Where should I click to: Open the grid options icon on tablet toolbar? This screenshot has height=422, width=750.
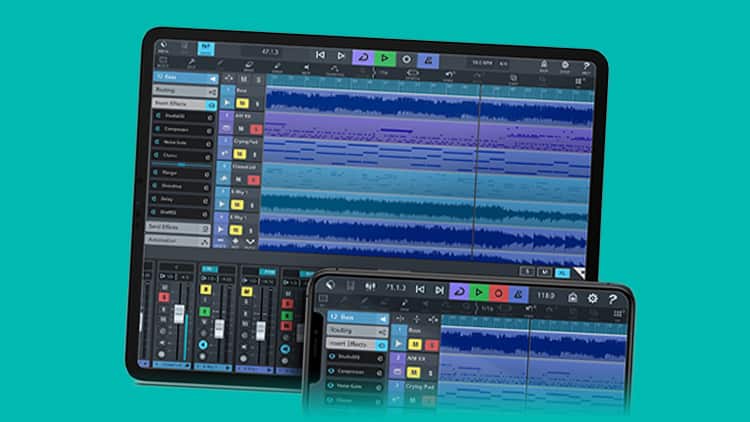[x=578, y=82]
